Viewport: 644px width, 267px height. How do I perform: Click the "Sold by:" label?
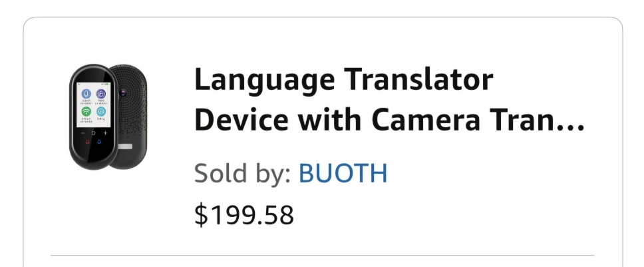click(x=242, y=173)
